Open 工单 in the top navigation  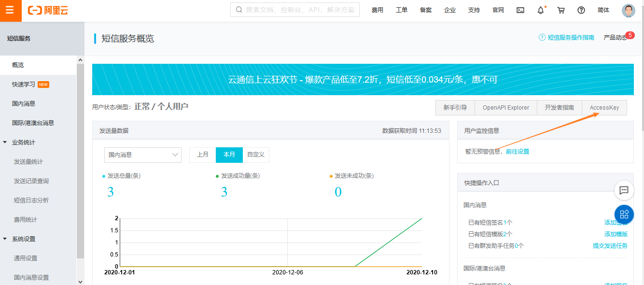(402, 10)
